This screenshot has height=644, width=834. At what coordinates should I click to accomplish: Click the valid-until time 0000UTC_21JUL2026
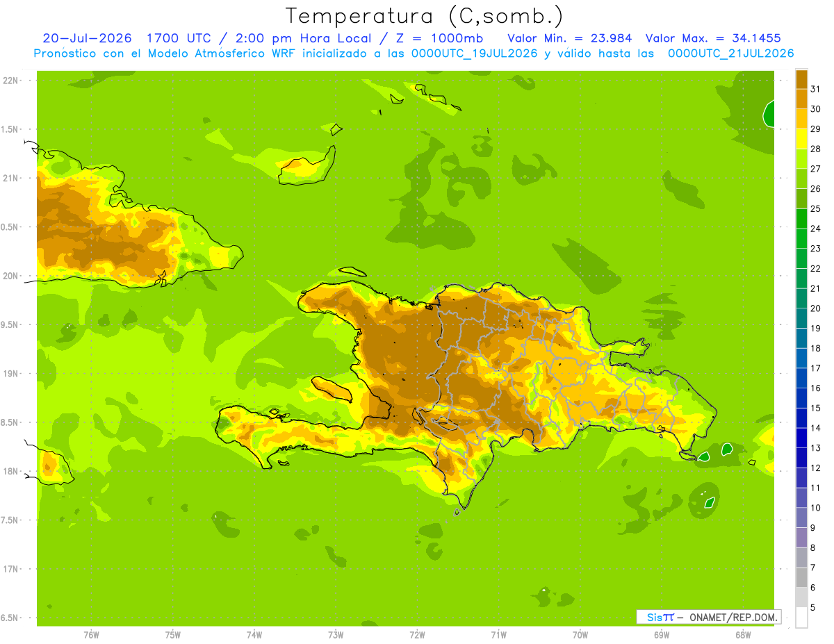730,53
